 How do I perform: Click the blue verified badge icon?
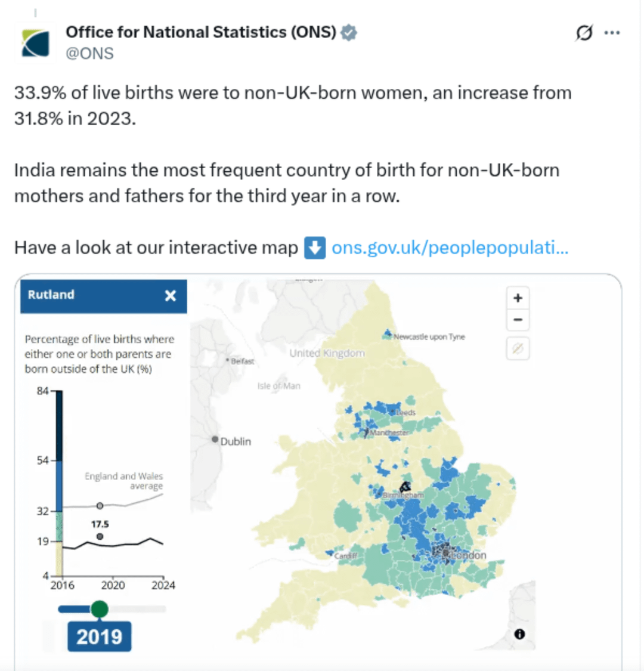[x=349, y=33]
